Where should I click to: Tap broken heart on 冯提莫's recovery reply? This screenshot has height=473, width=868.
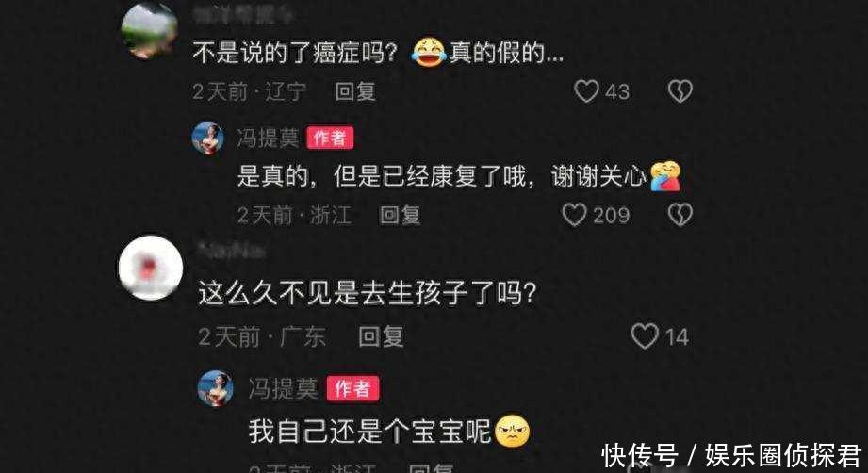coord(680,215)
